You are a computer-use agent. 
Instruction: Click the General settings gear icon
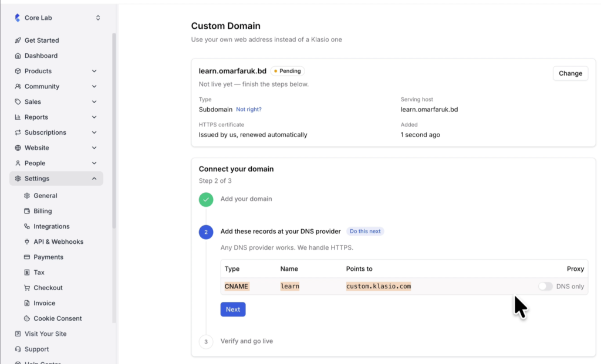[27, 196]
